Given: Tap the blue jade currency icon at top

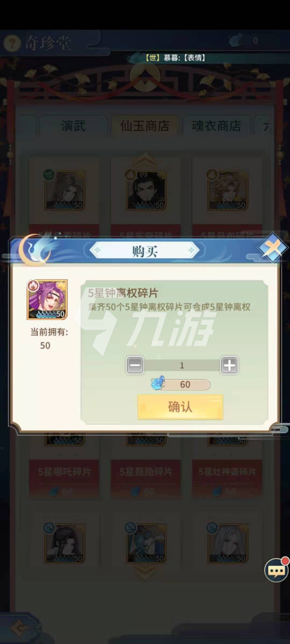Looking at the screenshot, I should (235, 41).
